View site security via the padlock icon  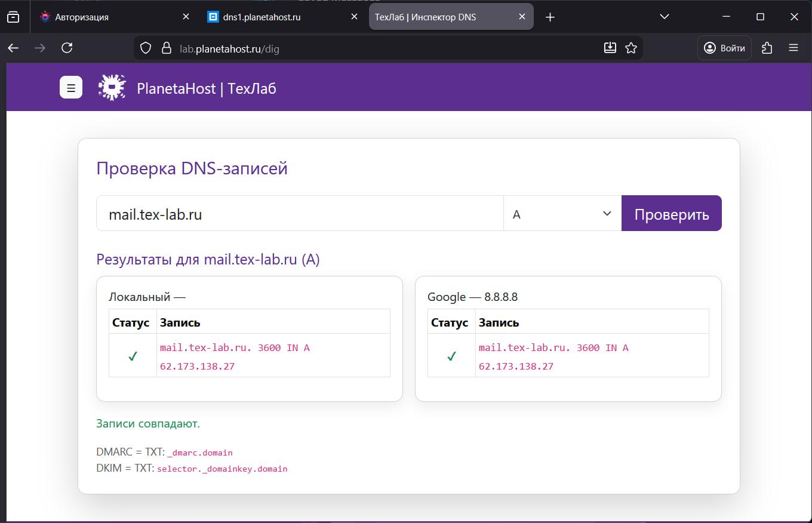point(165,47)
